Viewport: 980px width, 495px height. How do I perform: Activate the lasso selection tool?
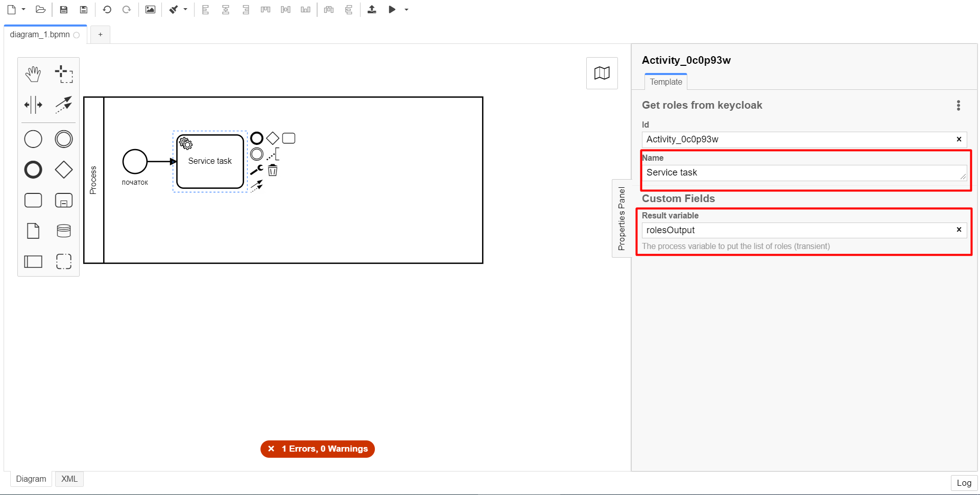(64, 74)
